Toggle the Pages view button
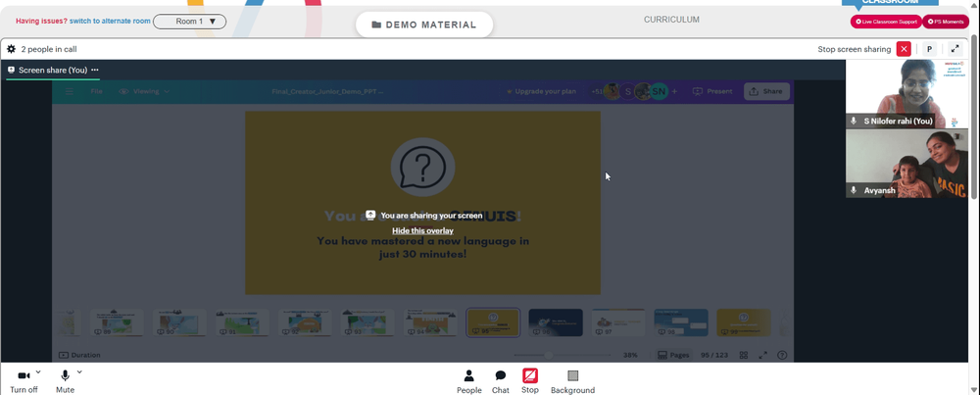The width and height of the screenshot is (980, 395). (x=673, y=355)
